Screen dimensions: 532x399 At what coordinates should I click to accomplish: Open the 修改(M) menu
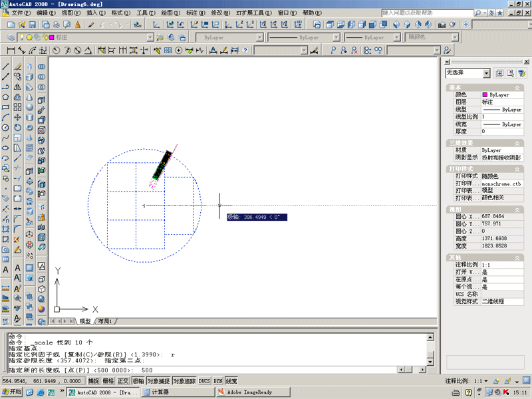point(221,13)
